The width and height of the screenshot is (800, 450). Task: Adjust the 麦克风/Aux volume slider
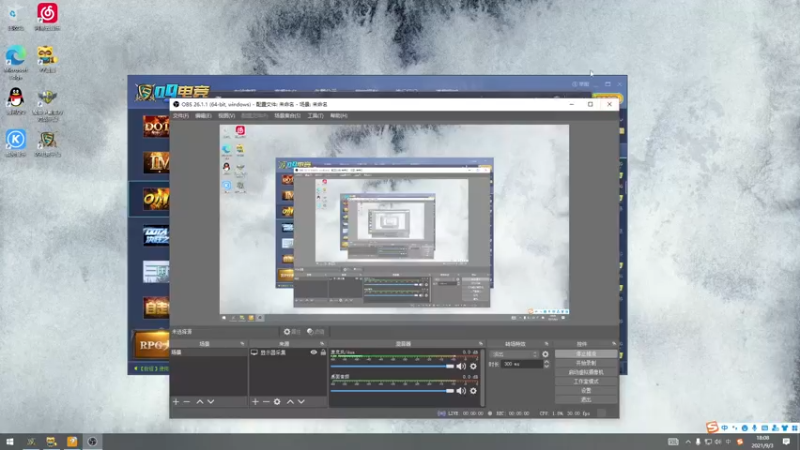[x=392, y=366]
